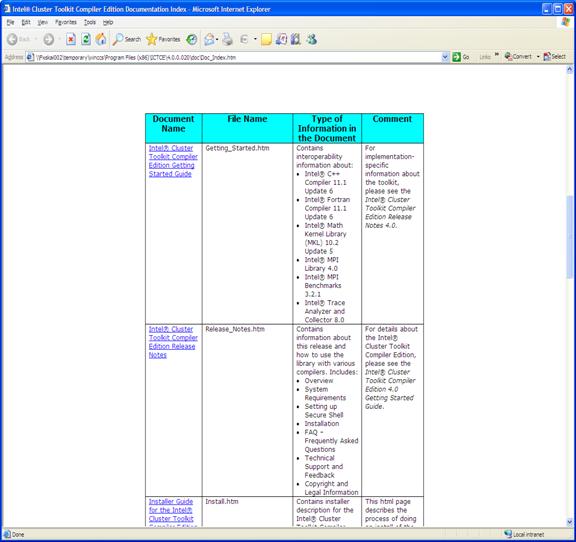
Task: Click the Done status bar text
Action: (18, 534)
